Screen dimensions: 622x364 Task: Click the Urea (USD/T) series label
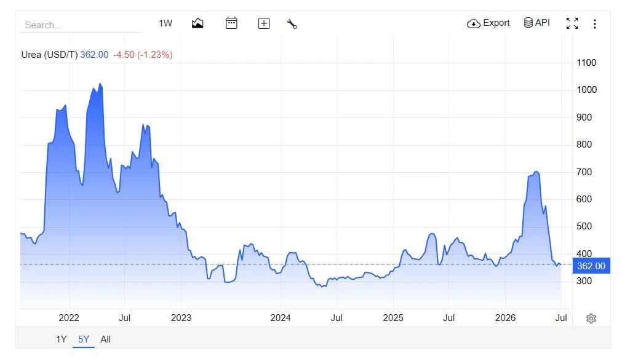pyautogui.click(x=50, y=55)
